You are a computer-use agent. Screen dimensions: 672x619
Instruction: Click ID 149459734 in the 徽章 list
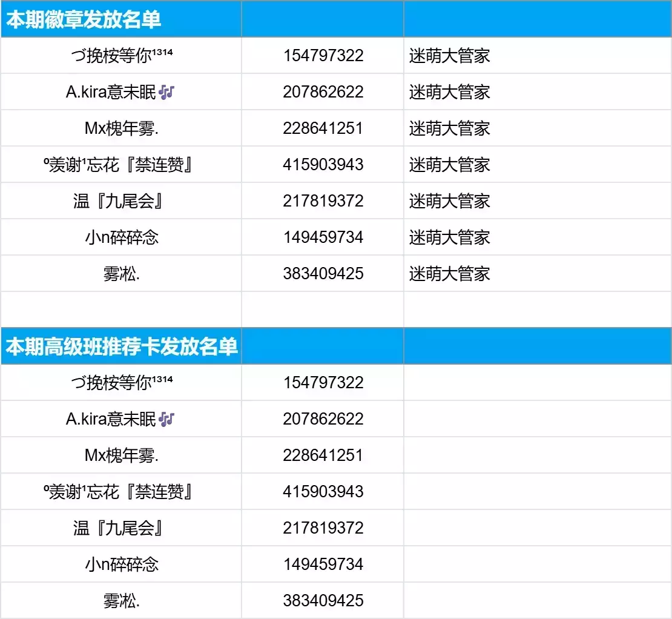(x=323, y=237)
